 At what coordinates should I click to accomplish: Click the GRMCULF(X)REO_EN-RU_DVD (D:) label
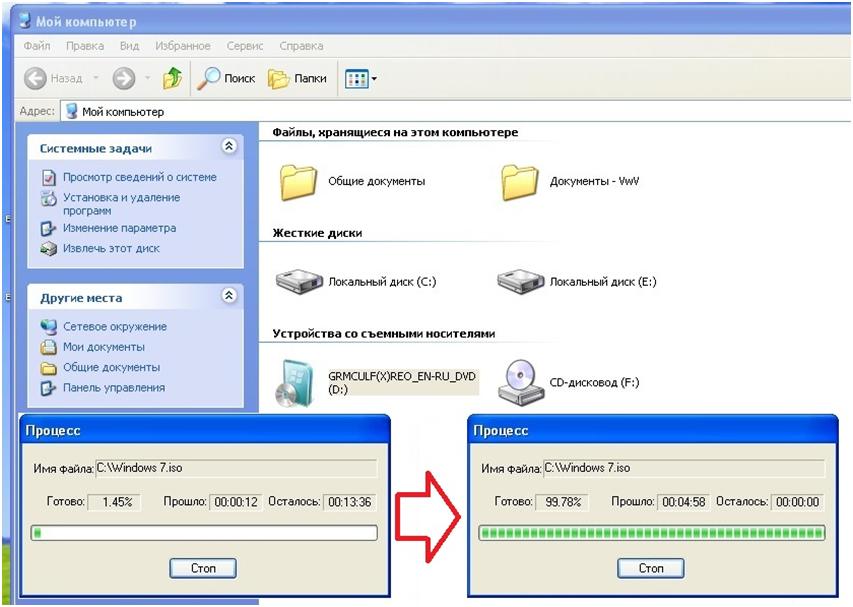pyautogui.click(x=403, y=383)
